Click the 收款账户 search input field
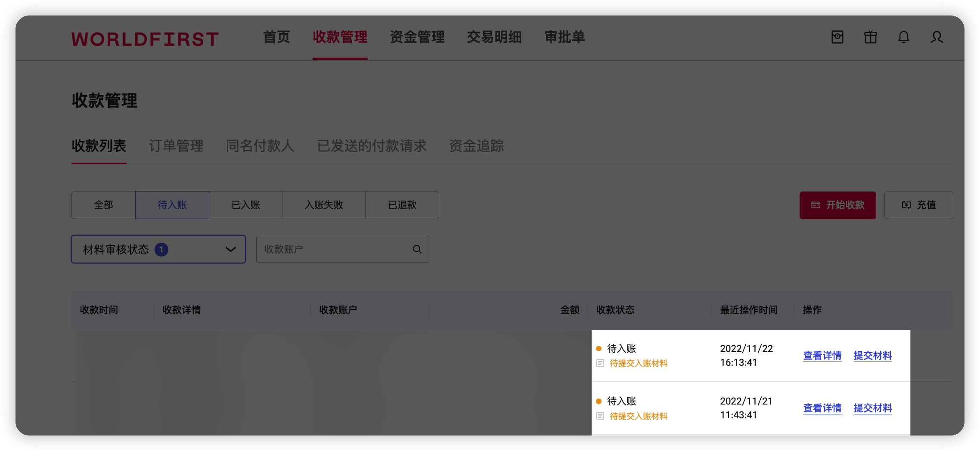This screenshot has width=980, height=451. coord(343,249)
